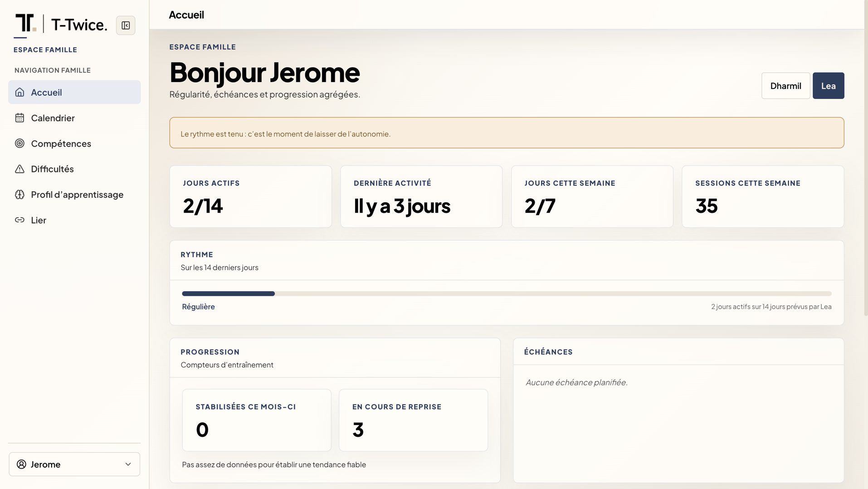Click the link chain icon beside Lier
Viewport: 868px width, 489px height.
20,220
